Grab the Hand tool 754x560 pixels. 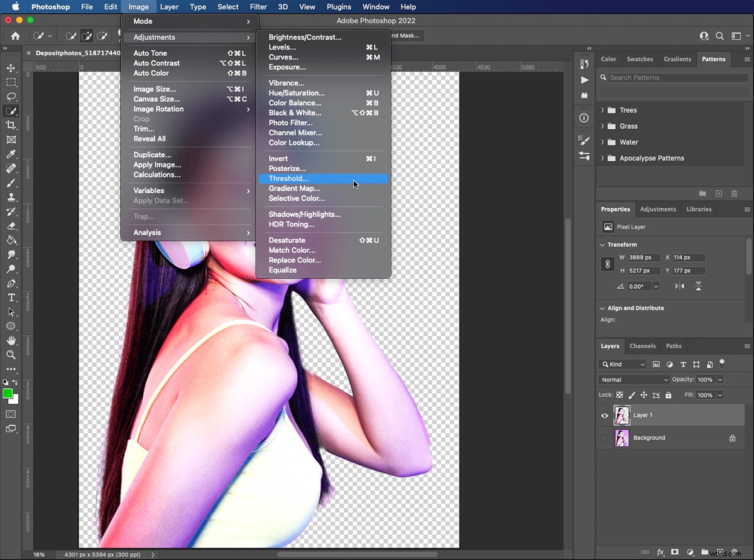coord(11,340)
